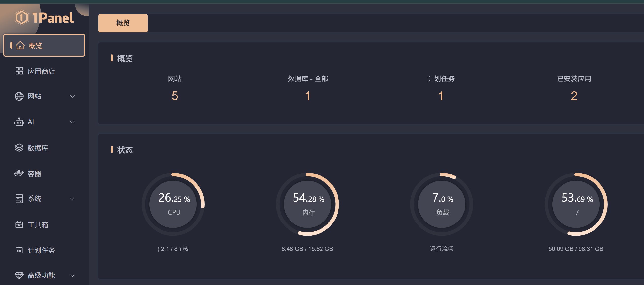Click the toolbox icon for 工具箱
The image size is (644, 285).
(19, 224)
